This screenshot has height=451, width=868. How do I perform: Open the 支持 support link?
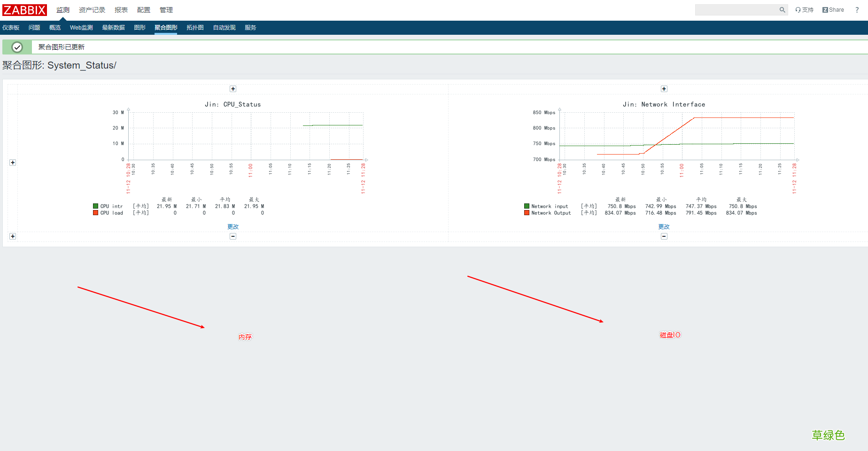(804, 10)
